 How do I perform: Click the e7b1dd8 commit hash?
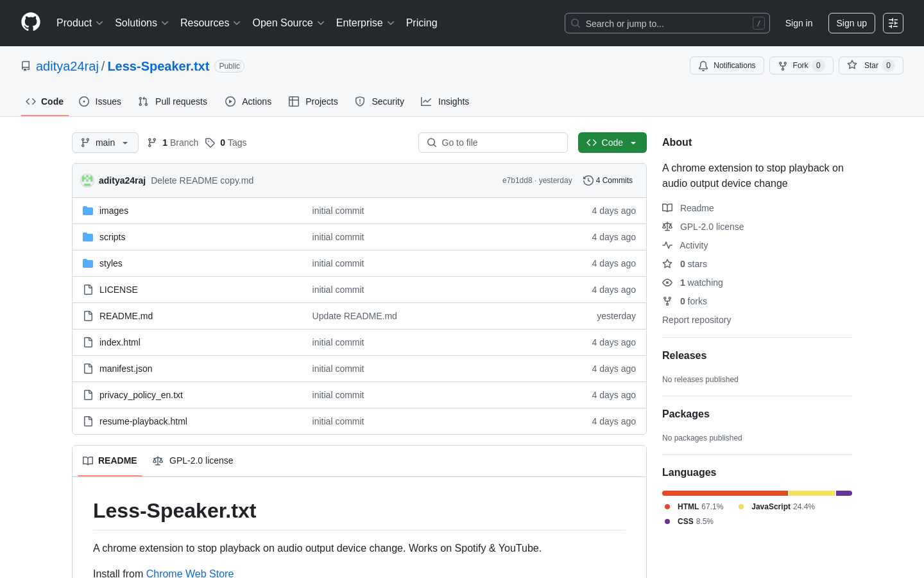[517, 180]
